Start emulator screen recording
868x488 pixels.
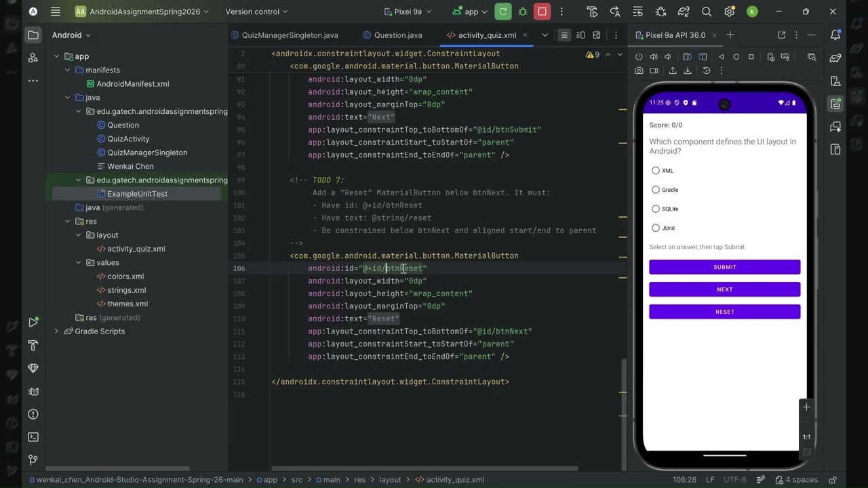[x=654, y=70]
